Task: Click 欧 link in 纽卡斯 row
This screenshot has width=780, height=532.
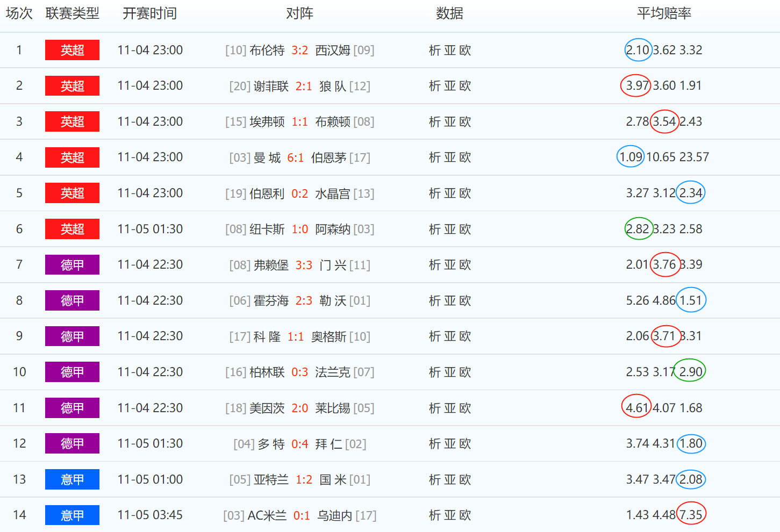Action: click(465, 229)
